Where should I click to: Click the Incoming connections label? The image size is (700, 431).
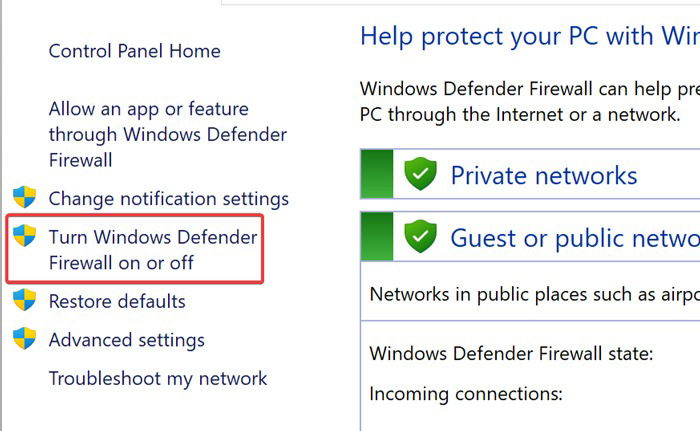pos(466,394)
